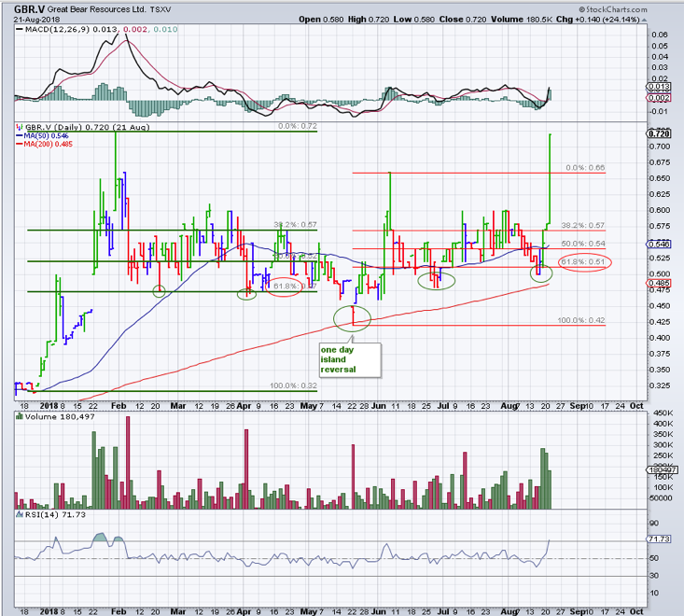
Task: Click the Open 0.580 value
Action: 321,20
